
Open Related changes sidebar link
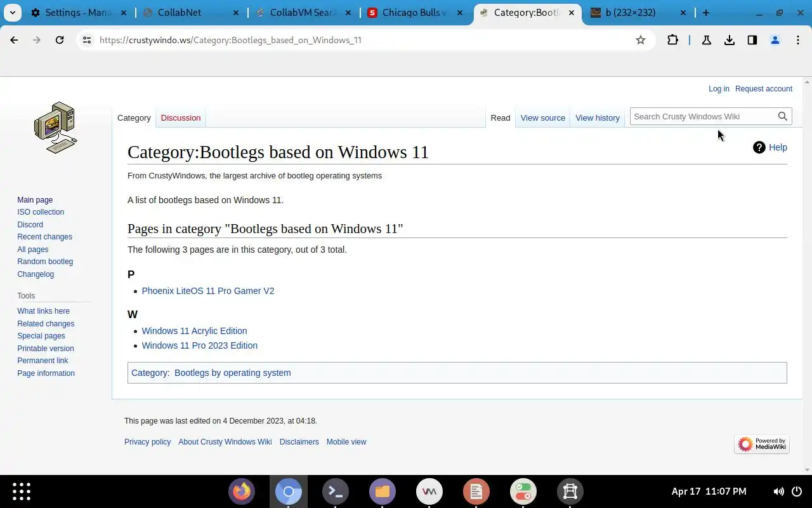click(46, 324)
